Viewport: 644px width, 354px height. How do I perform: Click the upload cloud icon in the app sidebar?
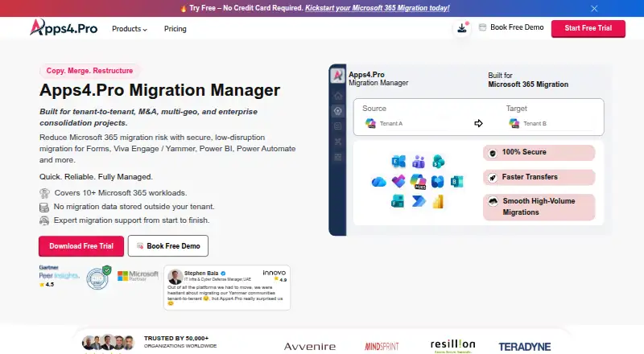[337, 111]
